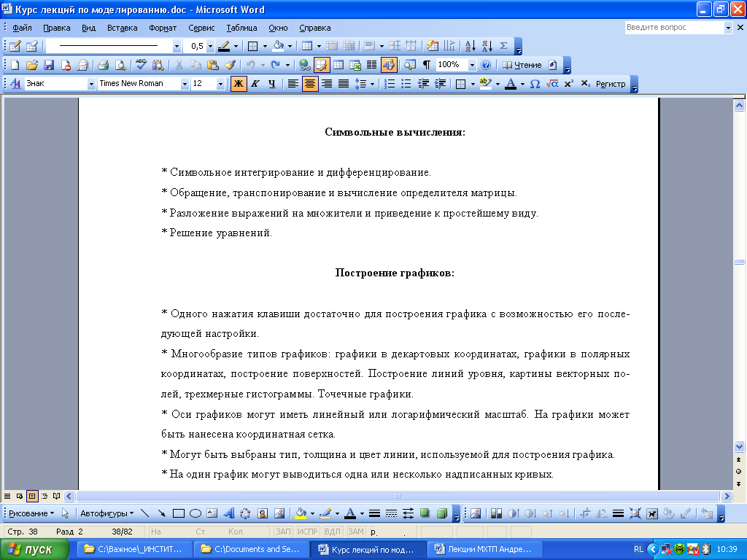Click the vertical scrollbar down arrow
The width and height of the screenshot is (747, 560).
739,447
